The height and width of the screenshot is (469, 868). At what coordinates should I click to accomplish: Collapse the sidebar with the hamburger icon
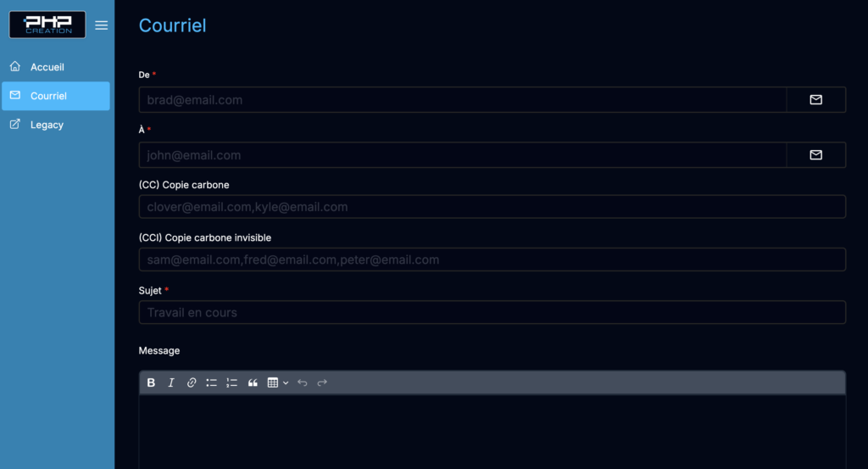102,25
